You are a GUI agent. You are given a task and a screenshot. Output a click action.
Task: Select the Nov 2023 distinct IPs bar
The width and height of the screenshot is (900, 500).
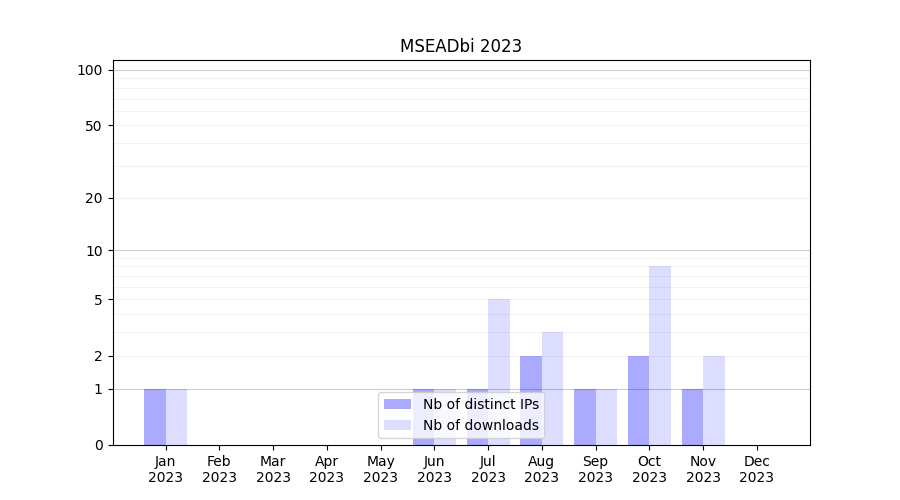(692, 417)
